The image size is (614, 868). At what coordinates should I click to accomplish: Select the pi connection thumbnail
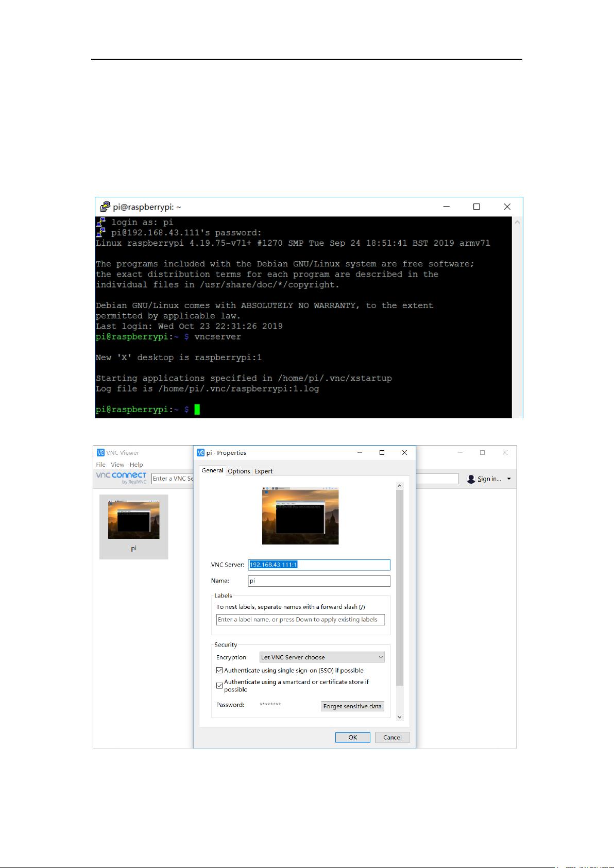click(133, 526)
